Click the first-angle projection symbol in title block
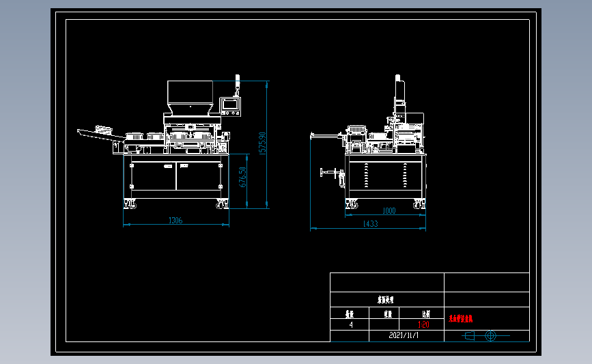Screen dimensions: 592x364 pos(485,335)
